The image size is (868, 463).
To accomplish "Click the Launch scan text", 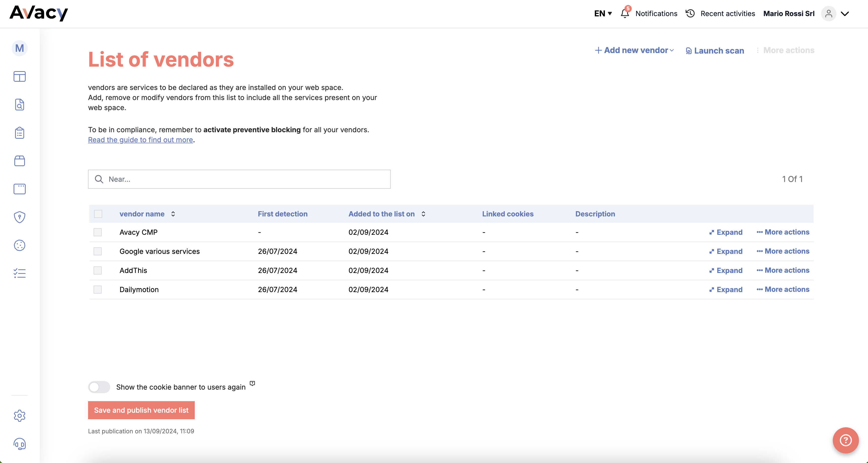I will point(719,51).
